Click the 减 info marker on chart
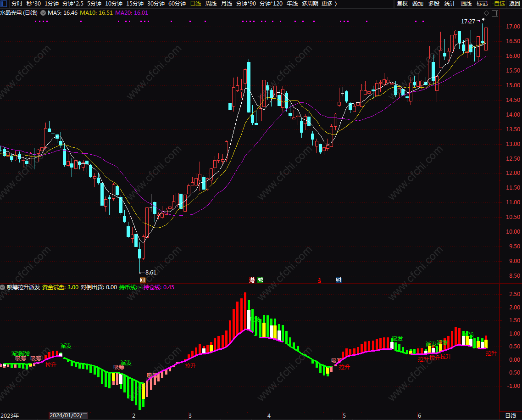522x420 pixels. coord(261,280)
